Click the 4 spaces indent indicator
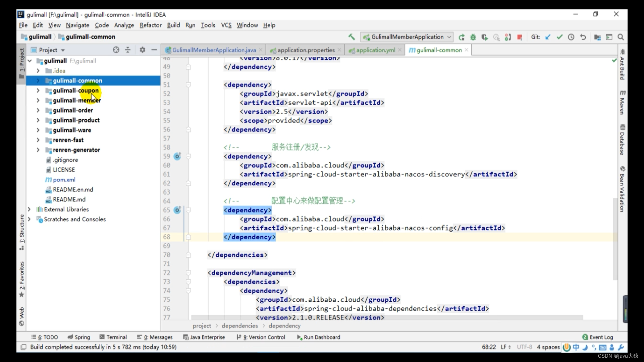The width and height of the screenshot is (644, 362). point(548,347)
